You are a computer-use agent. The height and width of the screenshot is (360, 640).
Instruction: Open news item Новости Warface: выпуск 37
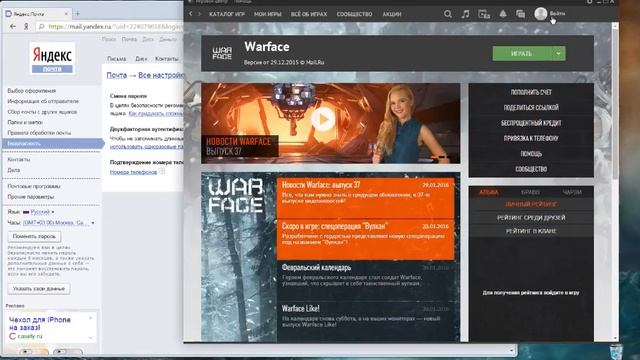[365, 198]
